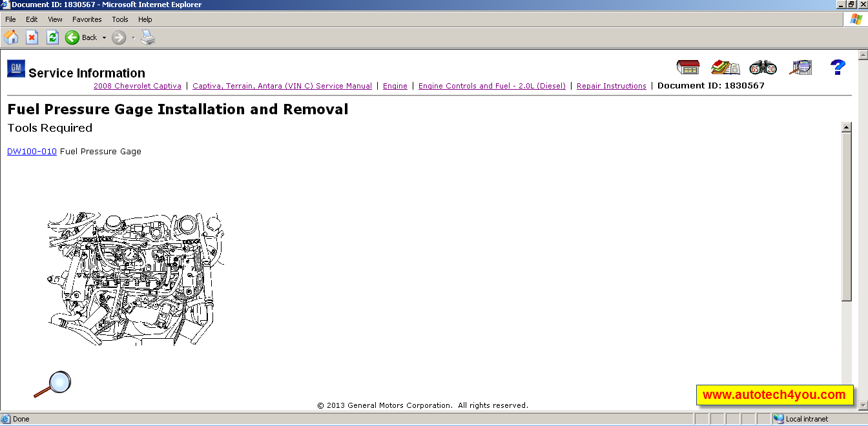Click the Windows flag logo in toolbar
Viewport: 868px width, 426px height.
(856, 19)
